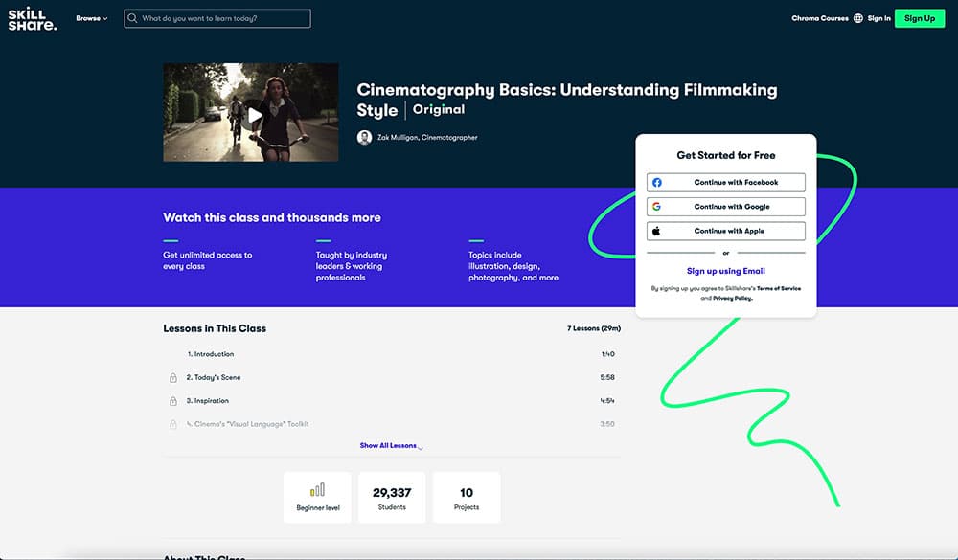Click the 7 Lessons (29m) summary text
Screen dimensions: 958x560
coord(593,328)
